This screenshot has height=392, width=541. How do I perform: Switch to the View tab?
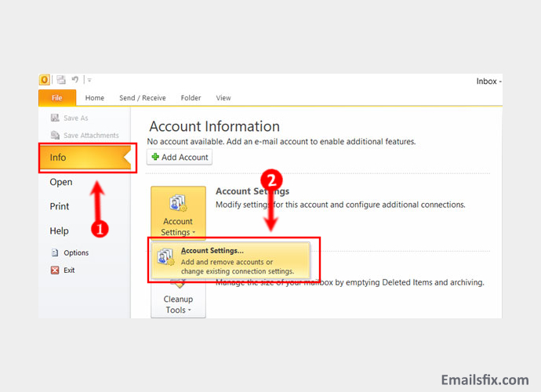[223, 98]
